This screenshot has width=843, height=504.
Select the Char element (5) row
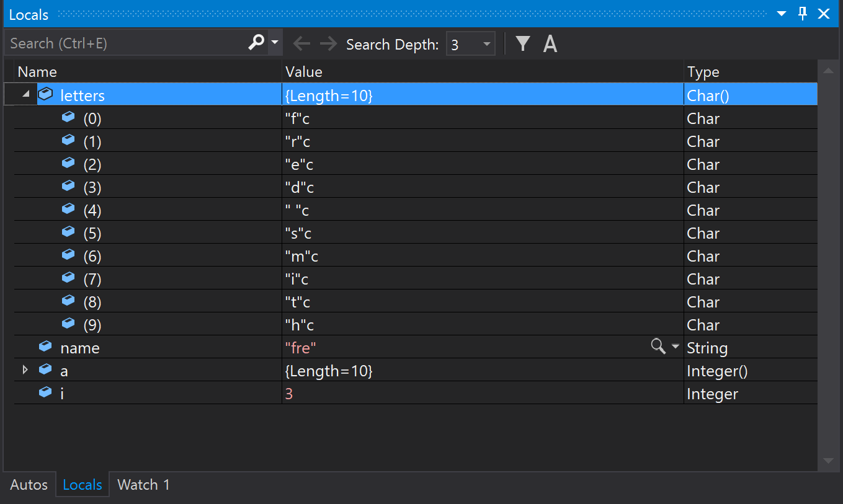(x=186, y=232)
